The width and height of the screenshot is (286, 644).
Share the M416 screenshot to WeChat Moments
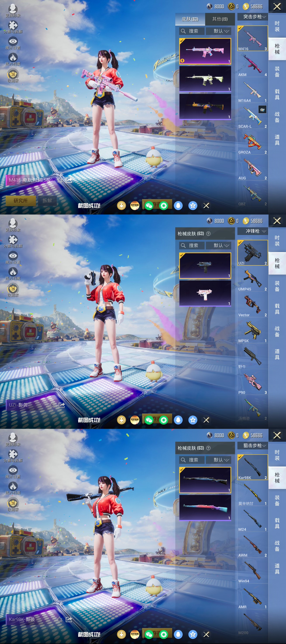(164, 206)
